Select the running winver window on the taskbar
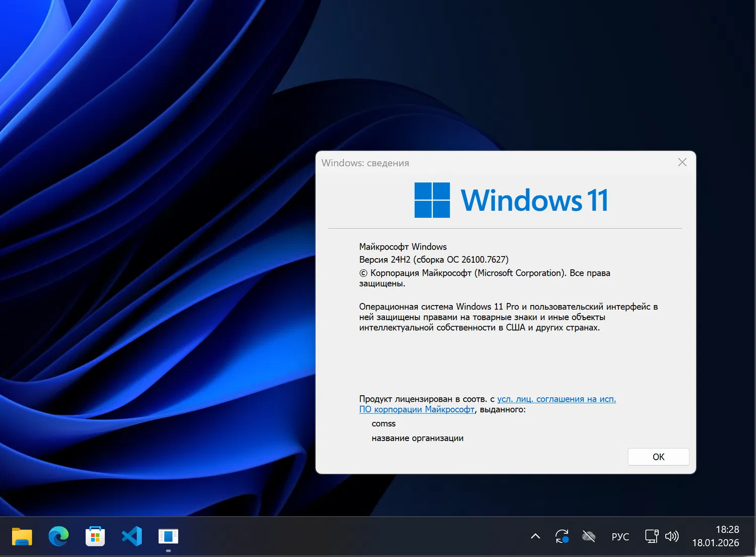The image size is (756, 557). click(168, 536)
